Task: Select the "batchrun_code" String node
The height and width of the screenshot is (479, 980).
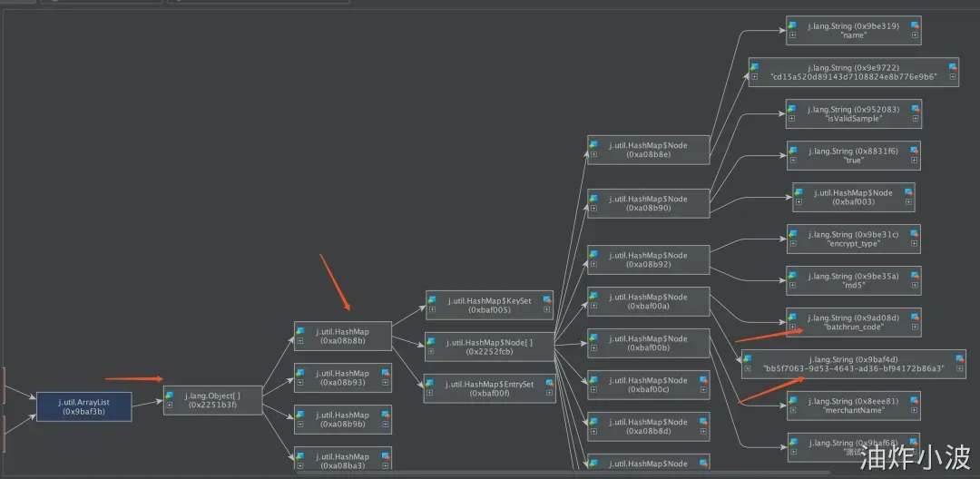Action: (854, 322)
